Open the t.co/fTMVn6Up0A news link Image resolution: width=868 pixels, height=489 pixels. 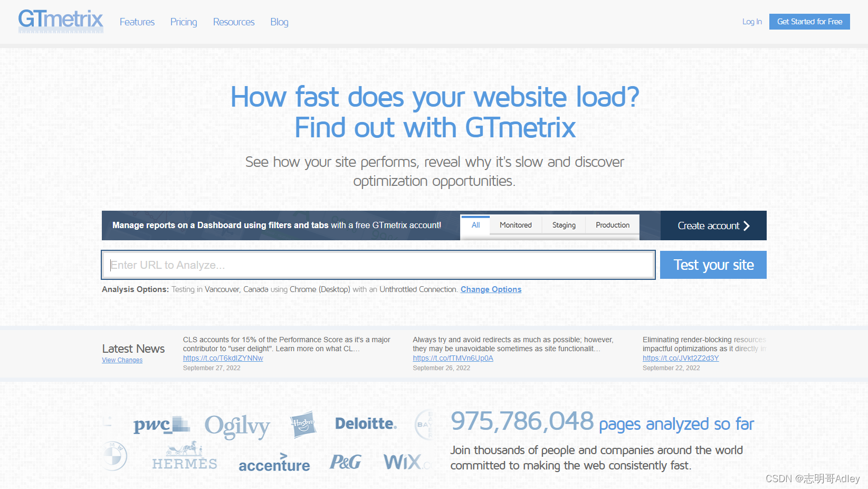pos(453,358)
